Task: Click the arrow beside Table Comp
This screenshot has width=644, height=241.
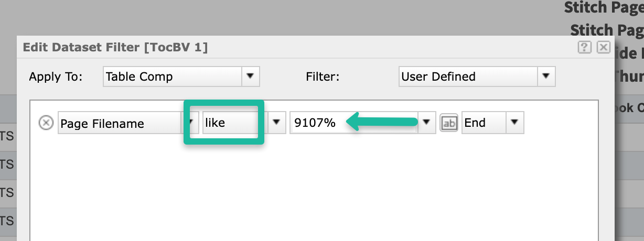Action: [250, 76]
